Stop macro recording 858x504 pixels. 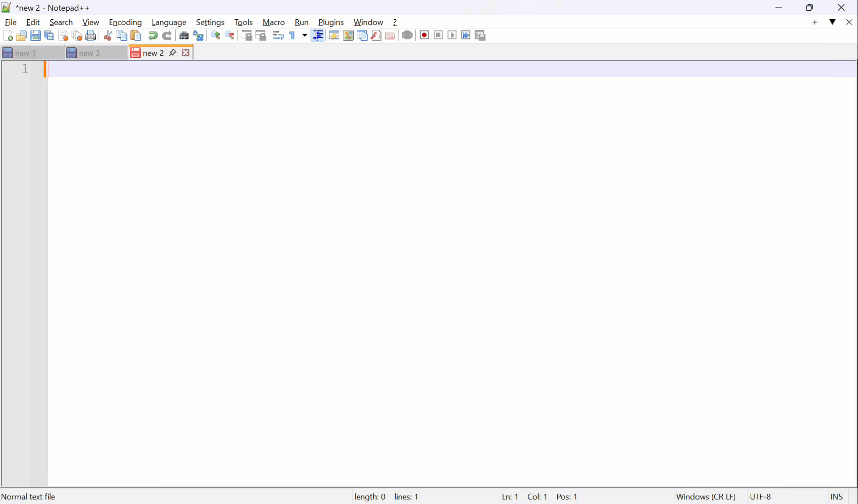click(438, 36)
